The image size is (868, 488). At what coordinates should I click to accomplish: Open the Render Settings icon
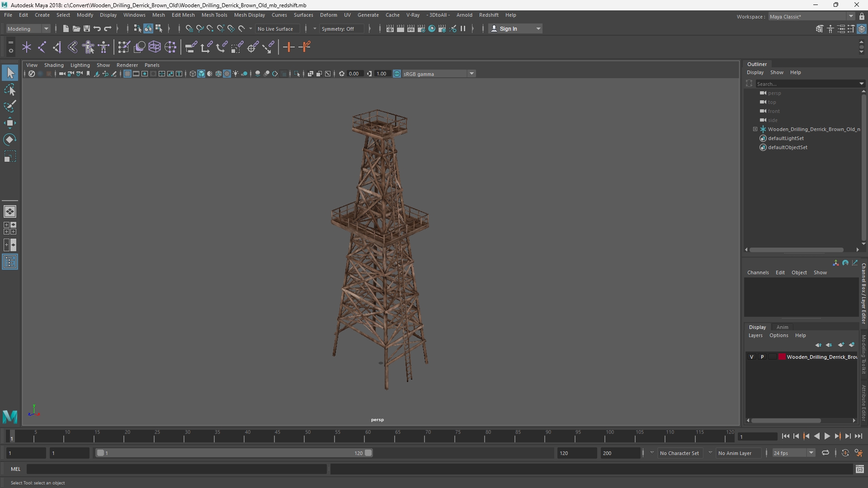421,28
